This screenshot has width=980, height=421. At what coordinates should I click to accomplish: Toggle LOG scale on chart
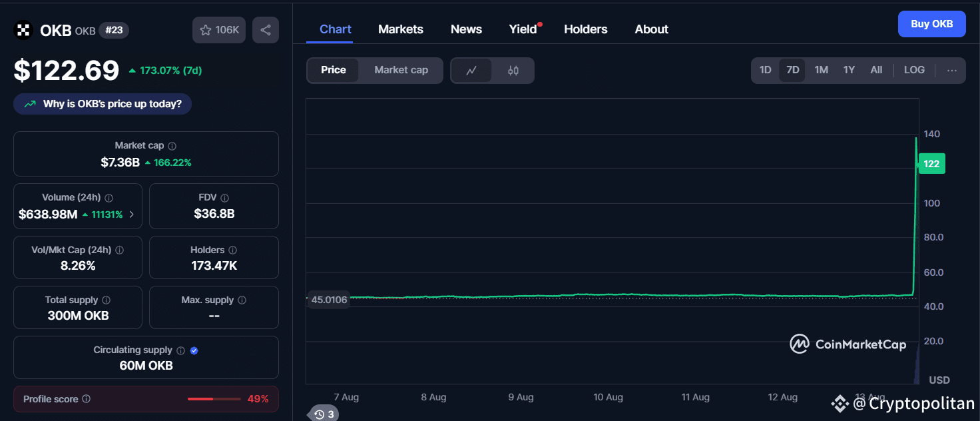[x=914, y=70]
